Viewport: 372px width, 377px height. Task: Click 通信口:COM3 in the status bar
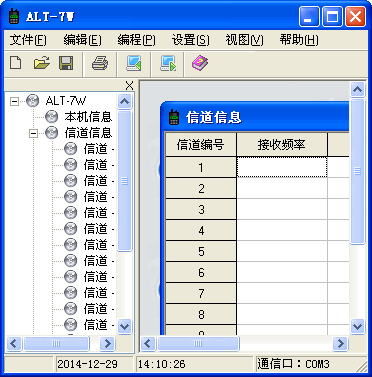pos(293,364)
